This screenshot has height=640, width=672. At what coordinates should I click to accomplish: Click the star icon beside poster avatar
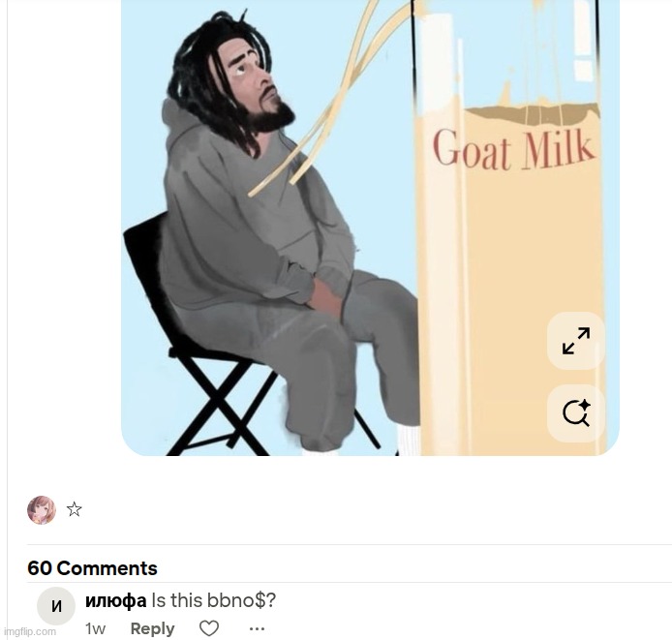point(75,509)
